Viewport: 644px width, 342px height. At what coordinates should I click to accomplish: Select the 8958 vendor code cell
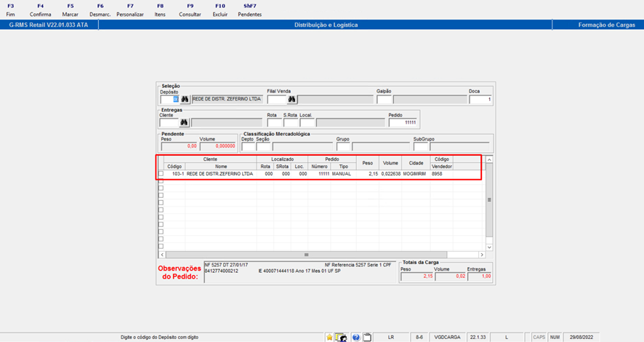[442, 174]
